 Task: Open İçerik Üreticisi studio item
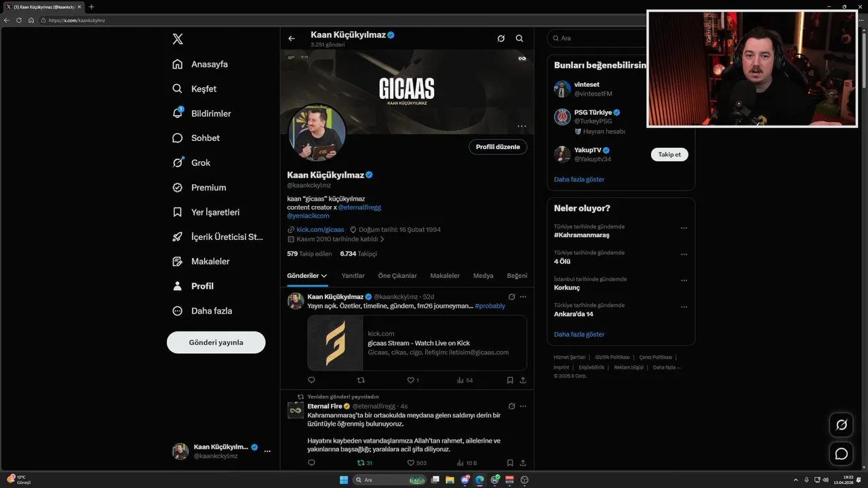pos(218,237)
